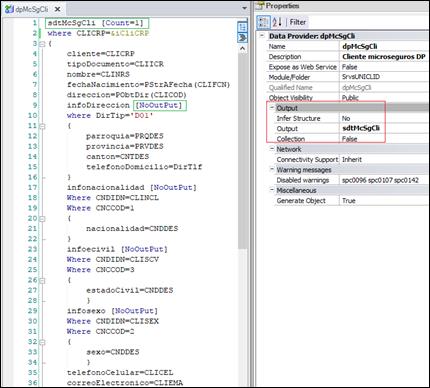This screenshot has height=388, width=430.
Task: Sort properties alphabetically
Action: 277,22
